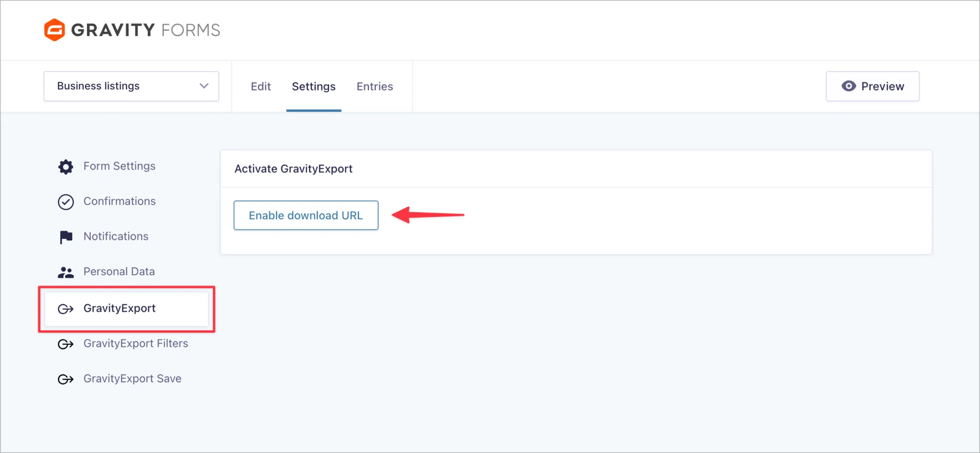This screenshot has width=980, height=453.
Task: Click the GravityExport Filters icon
Action: coord(66,344)
